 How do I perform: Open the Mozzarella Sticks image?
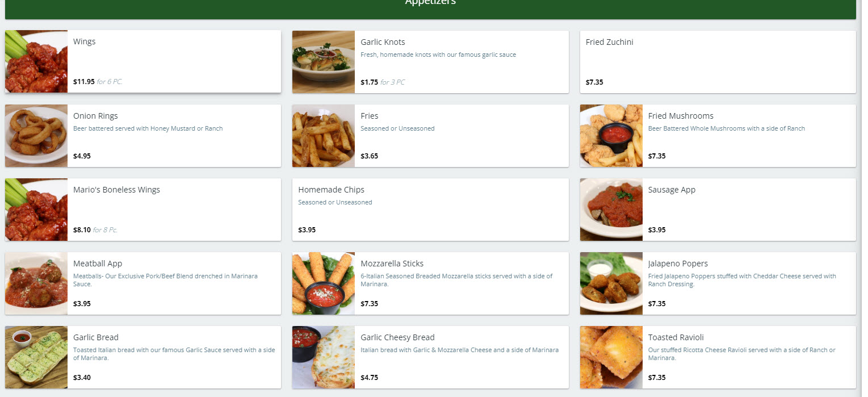(324, 283)
